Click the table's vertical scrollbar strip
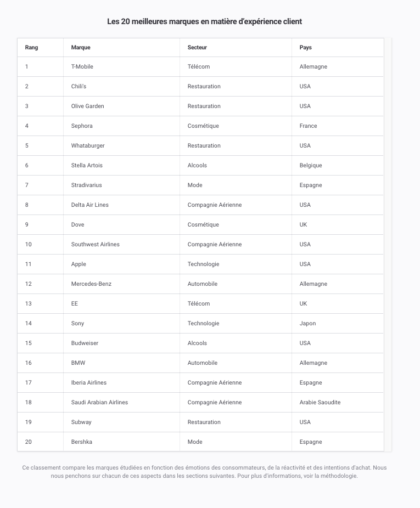Screen dimensions: 420x508 click(x=388, y=245)
